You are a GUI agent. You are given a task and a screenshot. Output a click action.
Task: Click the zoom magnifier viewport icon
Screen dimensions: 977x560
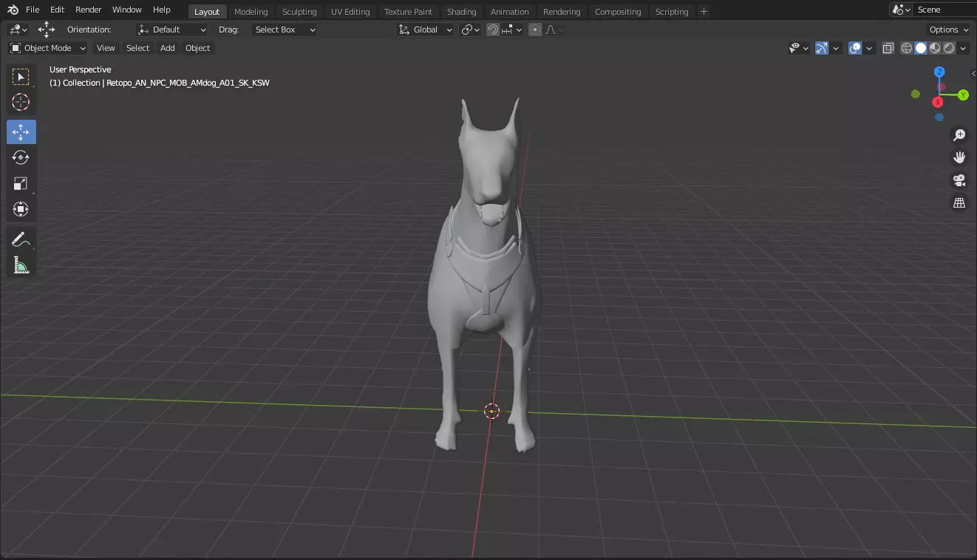(959, 135)
